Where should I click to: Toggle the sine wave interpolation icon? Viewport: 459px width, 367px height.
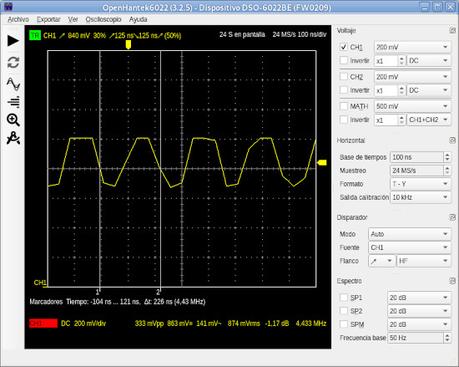(13, 84)
